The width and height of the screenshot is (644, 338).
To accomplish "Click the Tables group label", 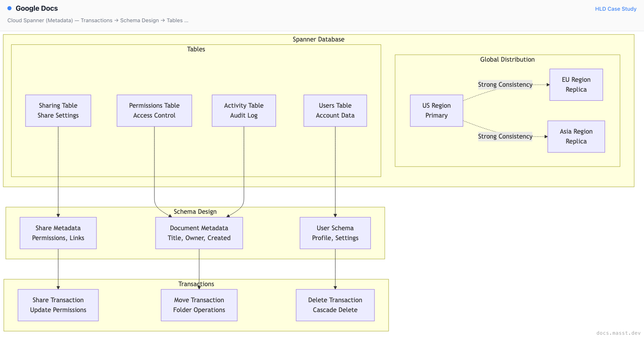I will tap(196, 49).
